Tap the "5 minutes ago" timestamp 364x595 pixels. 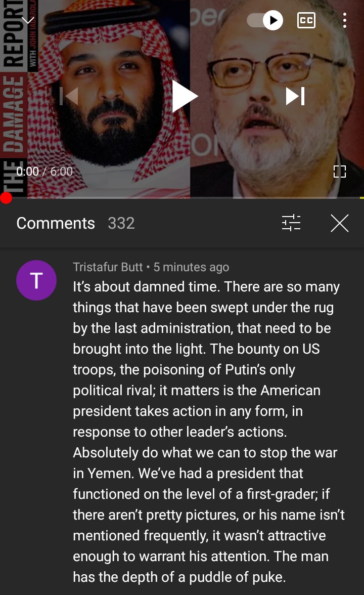(191, 267)
